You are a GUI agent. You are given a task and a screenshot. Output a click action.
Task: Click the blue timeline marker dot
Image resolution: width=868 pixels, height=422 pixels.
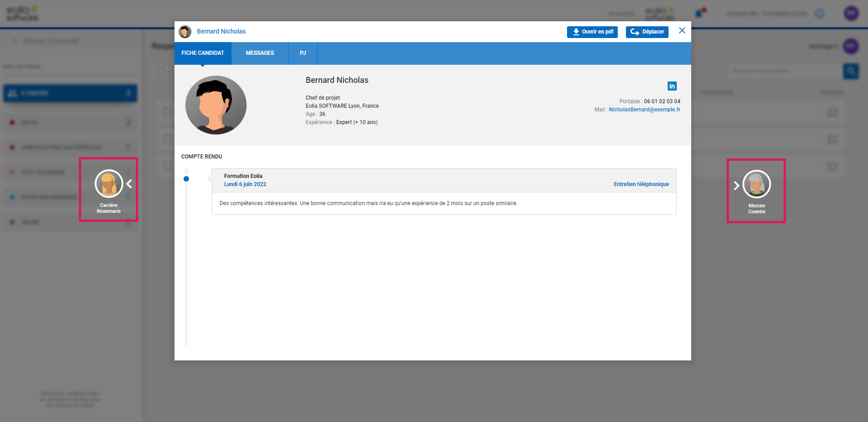click(186, 179)
